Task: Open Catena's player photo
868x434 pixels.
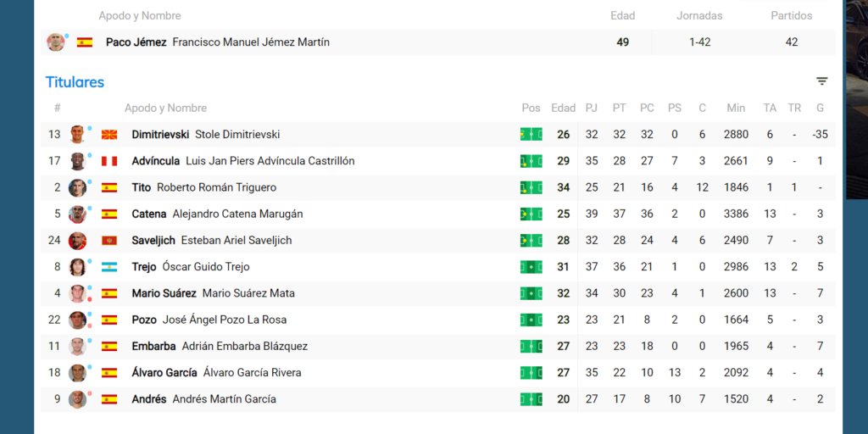Action: coord(78,214)
